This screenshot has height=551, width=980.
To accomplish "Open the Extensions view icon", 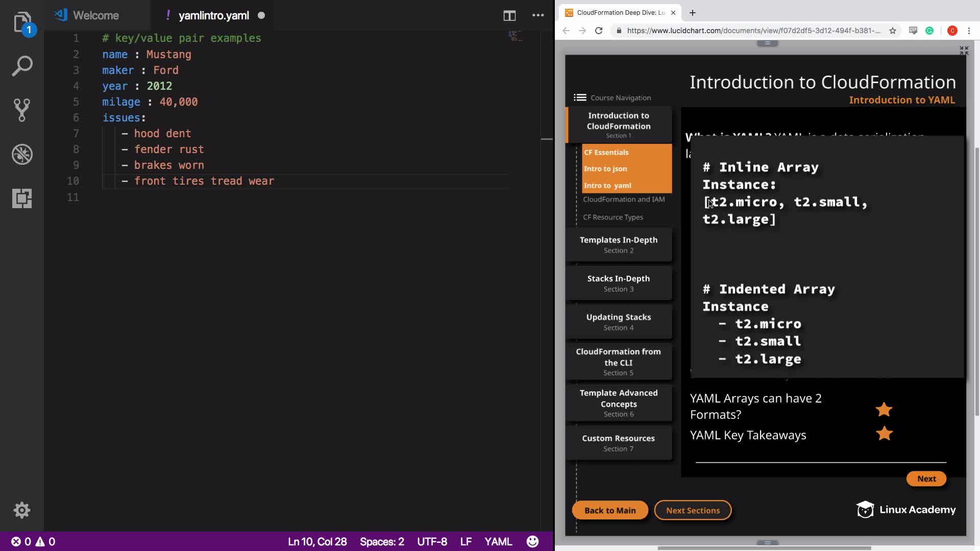I will (22, 198).
